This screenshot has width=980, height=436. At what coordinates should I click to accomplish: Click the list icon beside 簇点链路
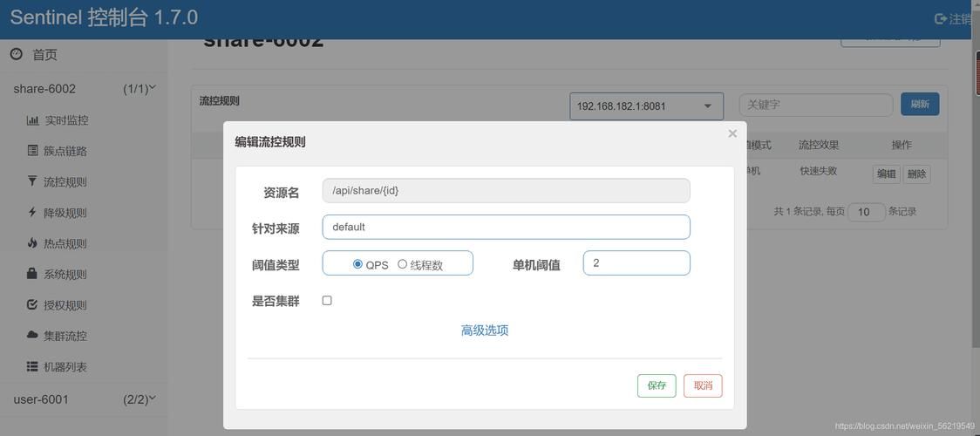[x=32, y=151]
